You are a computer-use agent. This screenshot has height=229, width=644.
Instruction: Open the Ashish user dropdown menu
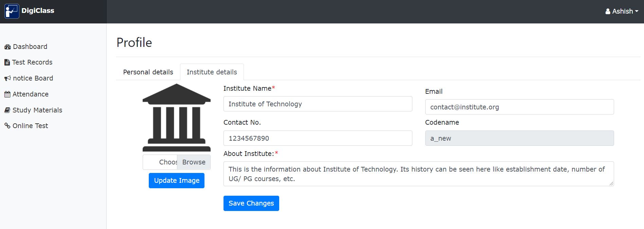pos(622,11)
